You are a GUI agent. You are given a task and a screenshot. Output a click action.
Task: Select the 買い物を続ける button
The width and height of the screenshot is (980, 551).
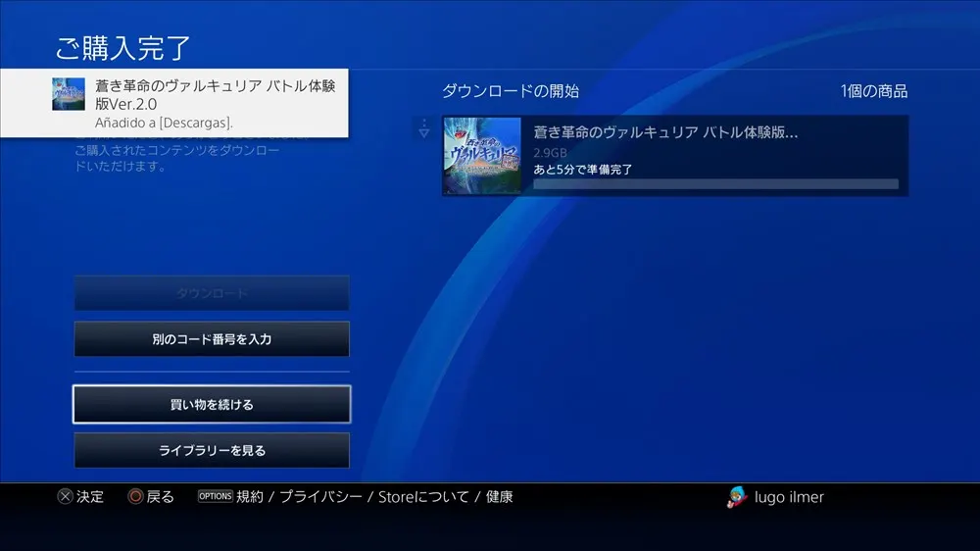[x=212, y=404]
